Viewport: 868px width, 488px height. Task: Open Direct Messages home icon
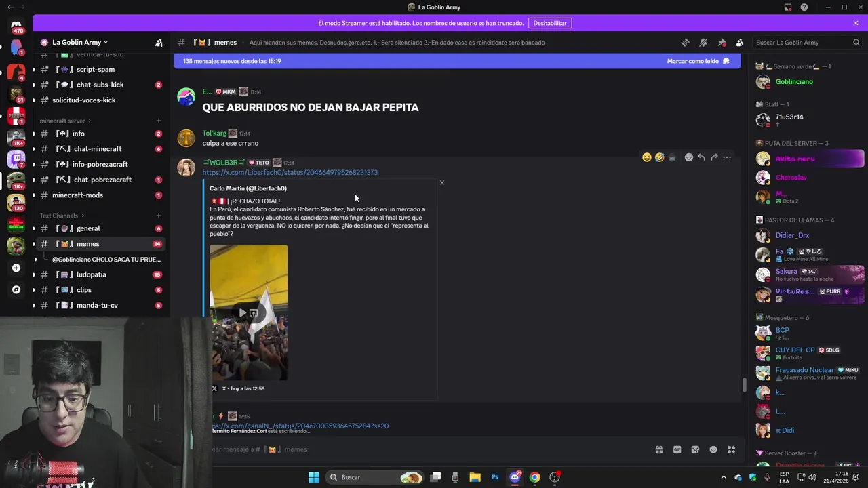[16, 26]
